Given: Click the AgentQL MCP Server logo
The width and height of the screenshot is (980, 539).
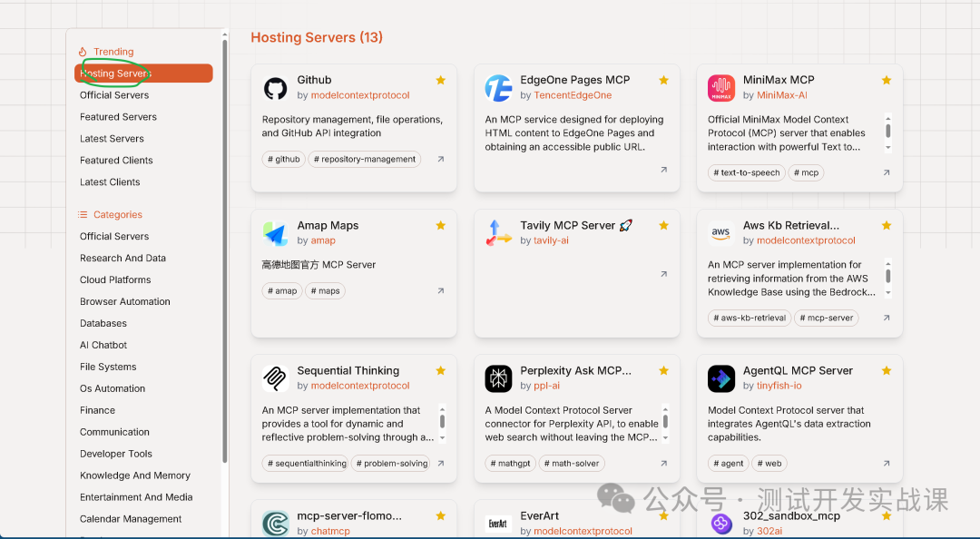Looking at the screenshot, I should [x=721, y=378].
